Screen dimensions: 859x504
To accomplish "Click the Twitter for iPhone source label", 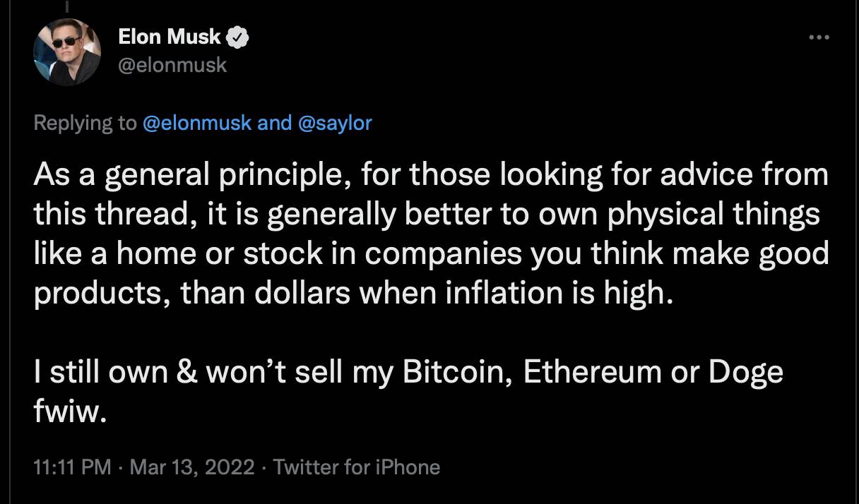I will (x=356, y=467).
